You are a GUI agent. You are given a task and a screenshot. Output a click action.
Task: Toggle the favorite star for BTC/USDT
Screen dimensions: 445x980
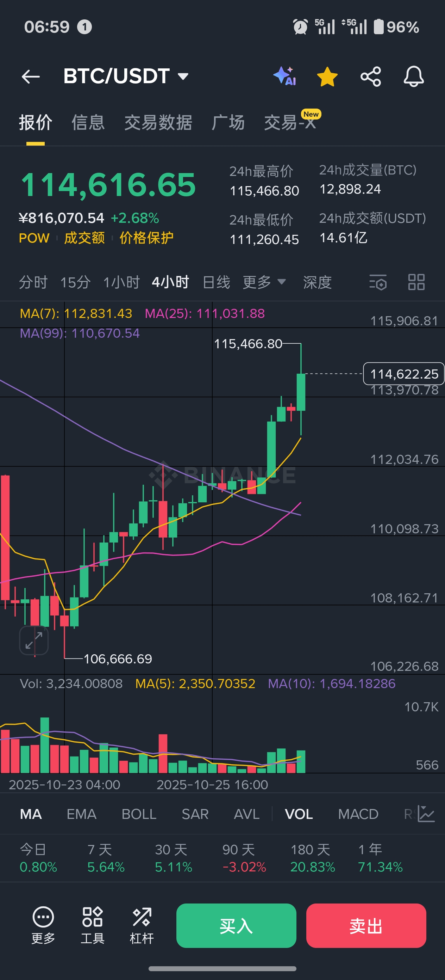(x=327, y=76)
